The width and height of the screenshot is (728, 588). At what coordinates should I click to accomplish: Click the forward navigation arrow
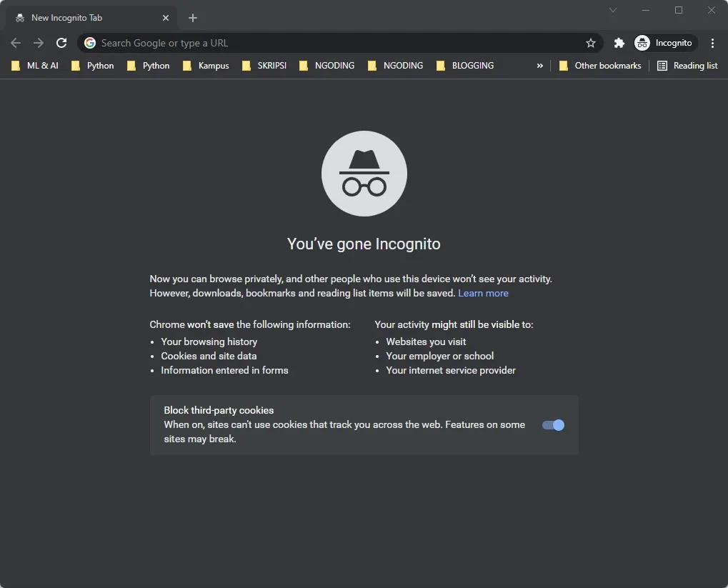pyautogui.click(x=39, y=43)
